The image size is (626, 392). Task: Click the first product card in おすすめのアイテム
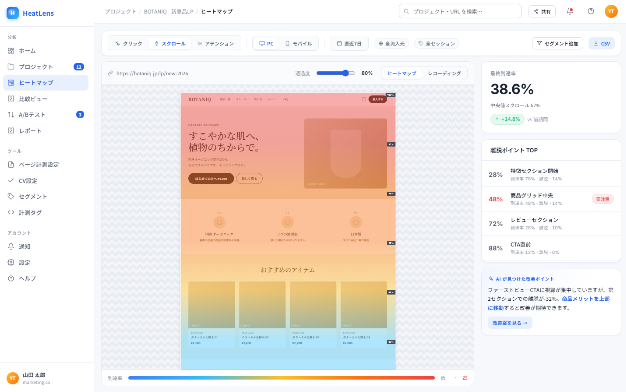click(x=211, y=314)
